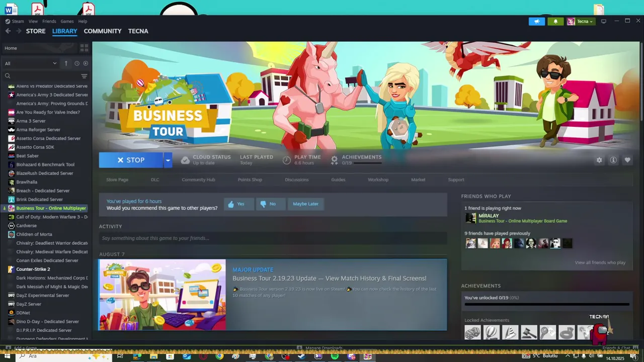
Task: Answer No with thumbs down button
Action: click(270, 204)
